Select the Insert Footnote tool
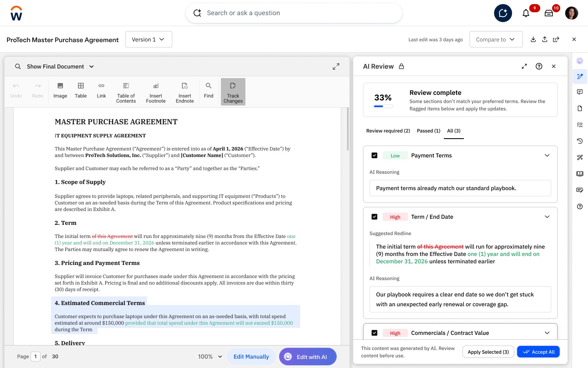 [156, 92]
